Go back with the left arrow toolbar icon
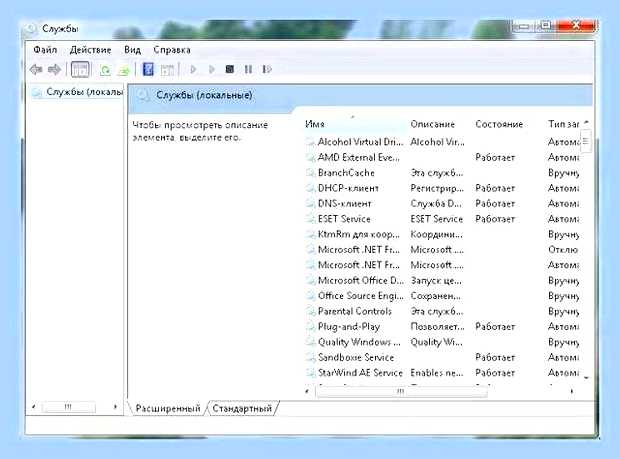 point(36,70)
